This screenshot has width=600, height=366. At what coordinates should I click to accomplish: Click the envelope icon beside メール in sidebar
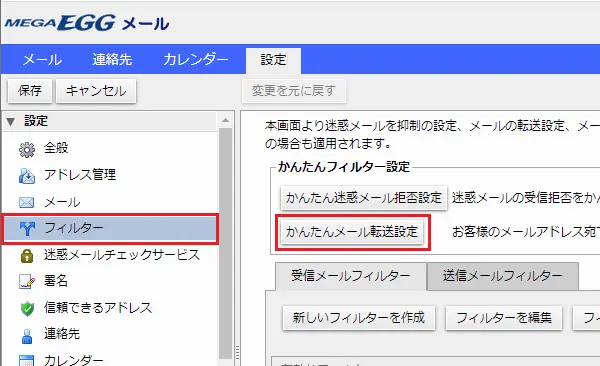(27, 202)
